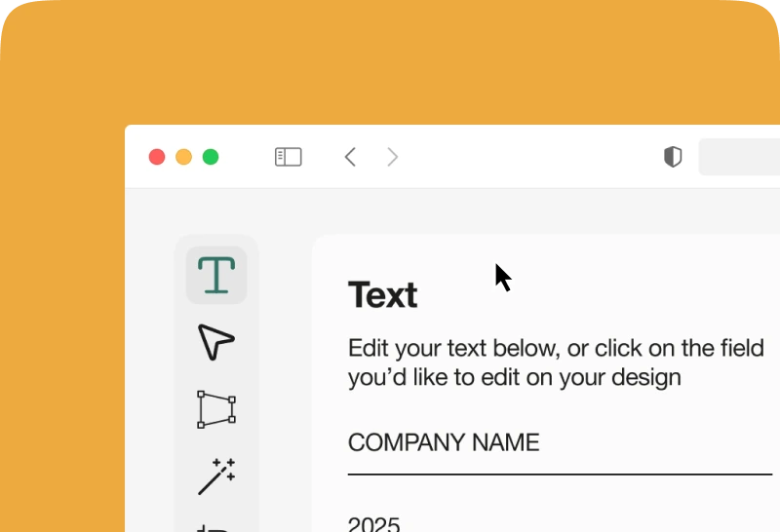Viewport: 780px width, 532px height.
Task: Click the bold "Text" panel heading
Action: pos(382,294)
